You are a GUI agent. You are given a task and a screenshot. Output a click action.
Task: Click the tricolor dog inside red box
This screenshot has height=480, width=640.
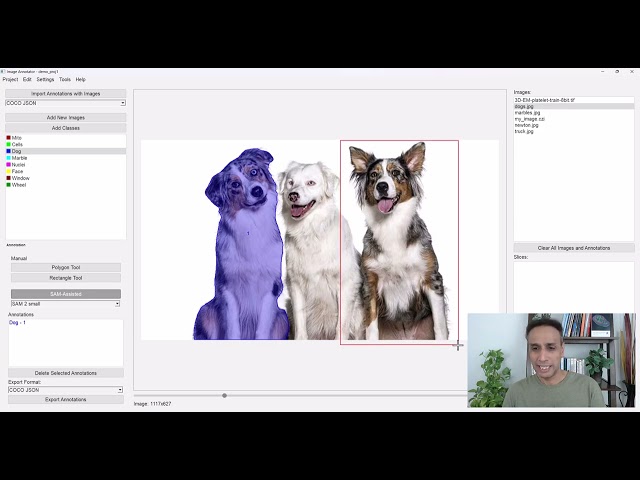click(x=398, y=245)
